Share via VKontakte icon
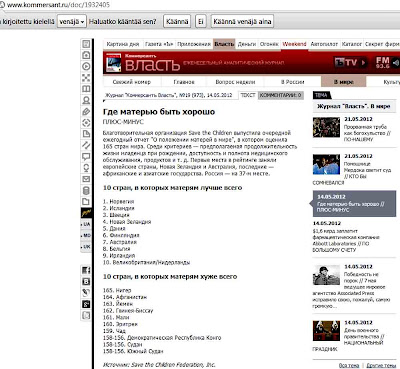 (86, 282)
